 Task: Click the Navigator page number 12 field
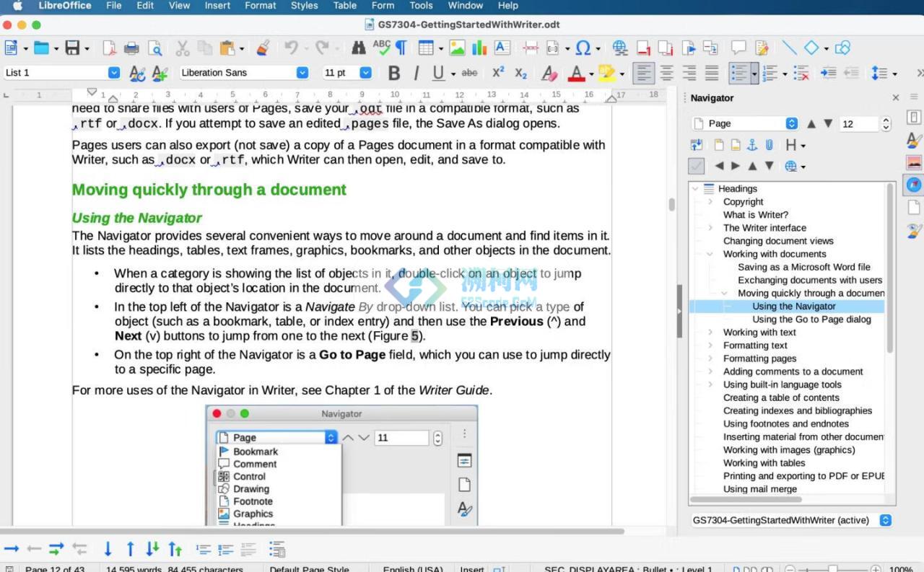pyautogui.click(x=859, y=124)
